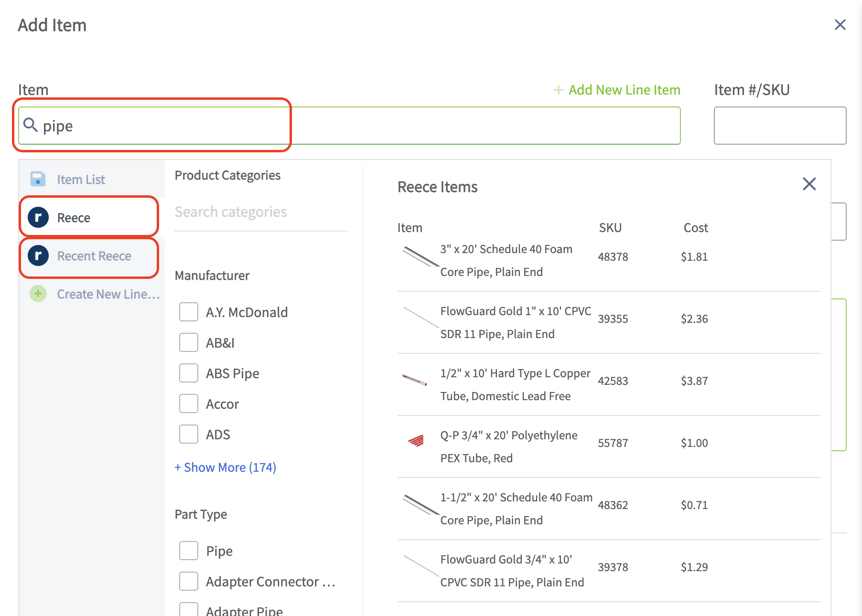Viewport: 862px width, 616px height.
Task: Open thumbnail of Q-P 3/4" Polyethylene PEX Tube
Action: click(x=416, y=441)
